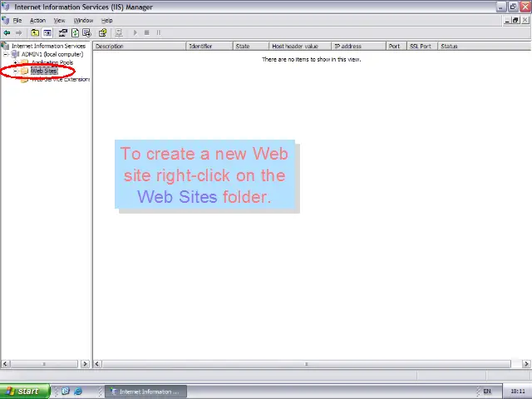This screenshot has height=399, width=532.
Task: Sort by the IP address column header
Action: (x=358, y=47)
